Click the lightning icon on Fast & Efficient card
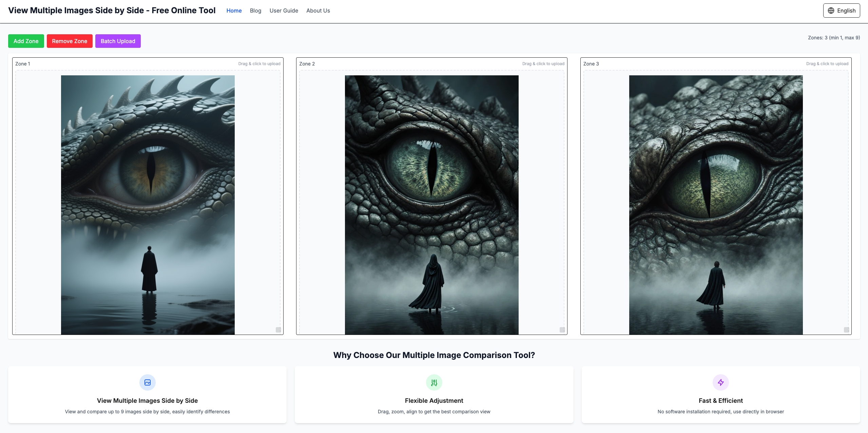 721,382
